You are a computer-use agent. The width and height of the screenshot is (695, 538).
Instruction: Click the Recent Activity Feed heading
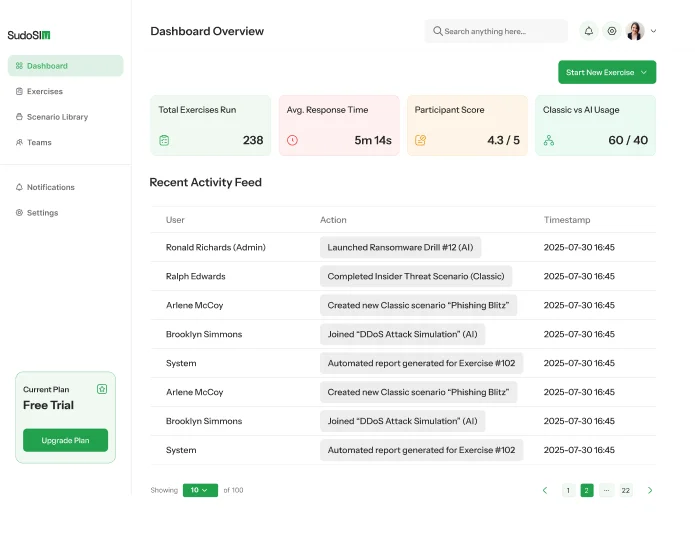[x=206, y=182]
